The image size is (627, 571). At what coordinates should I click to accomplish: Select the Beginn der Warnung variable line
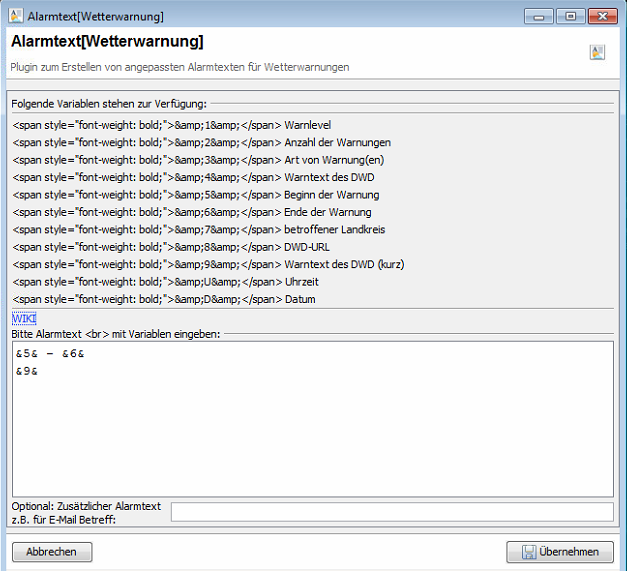[x=195, y=195]
